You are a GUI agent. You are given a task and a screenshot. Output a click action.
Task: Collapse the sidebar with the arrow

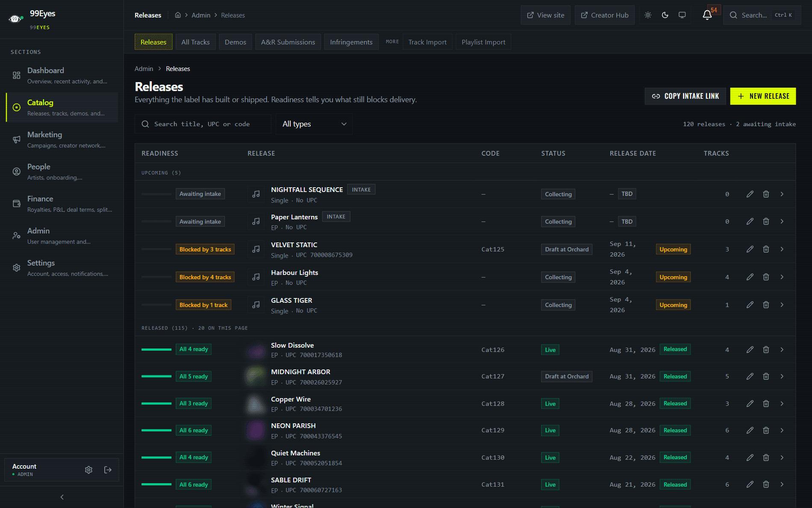(62, 497)
